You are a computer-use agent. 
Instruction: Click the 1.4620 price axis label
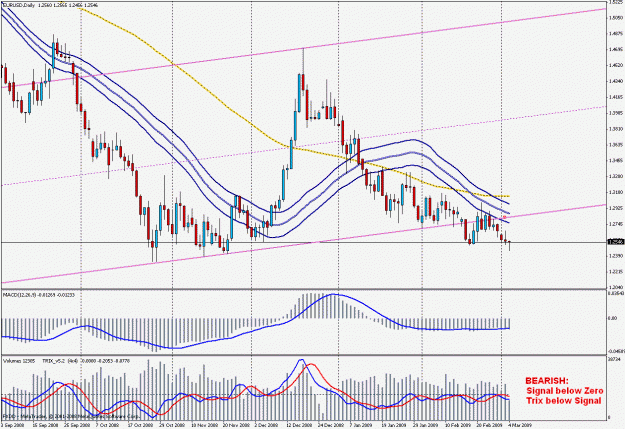tap(617, 65)
